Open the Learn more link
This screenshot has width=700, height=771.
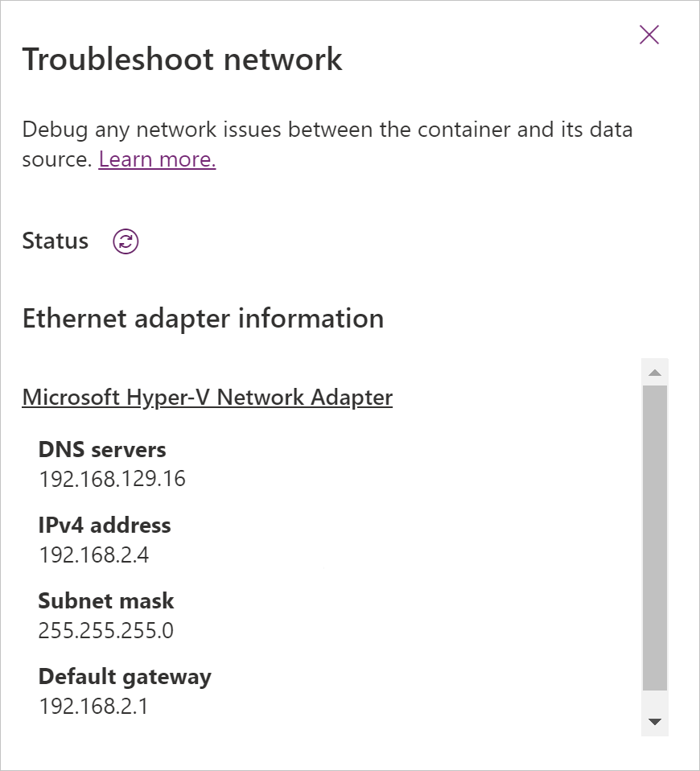pyautogui.click(x=157, y=159)
